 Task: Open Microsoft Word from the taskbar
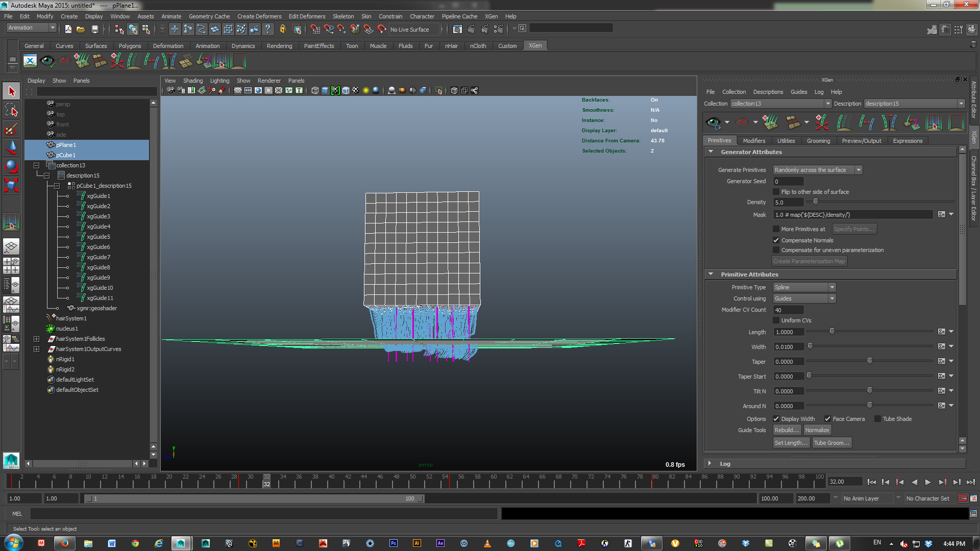click(x=111, y=543)
